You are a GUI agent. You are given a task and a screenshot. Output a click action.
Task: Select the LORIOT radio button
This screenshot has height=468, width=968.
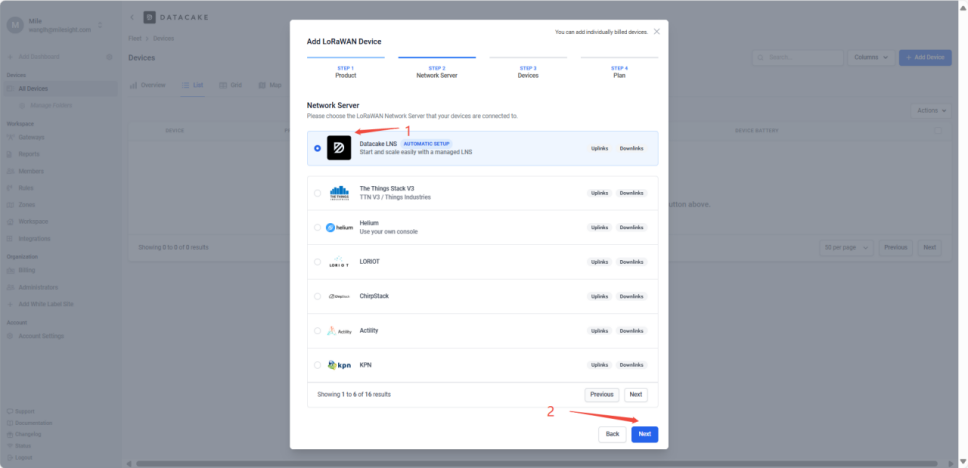[x=317, y=262]
